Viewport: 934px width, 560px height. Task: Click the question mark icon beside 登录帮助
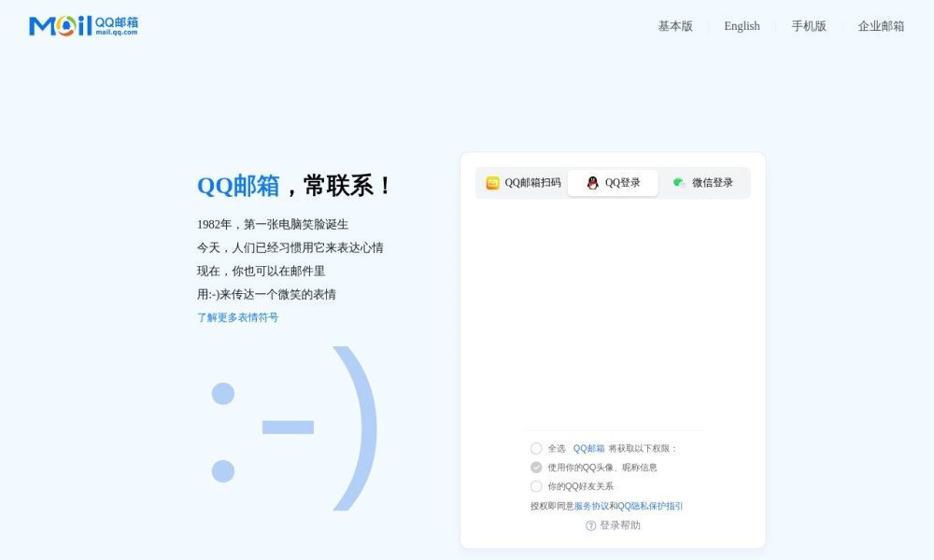(589, 525)
